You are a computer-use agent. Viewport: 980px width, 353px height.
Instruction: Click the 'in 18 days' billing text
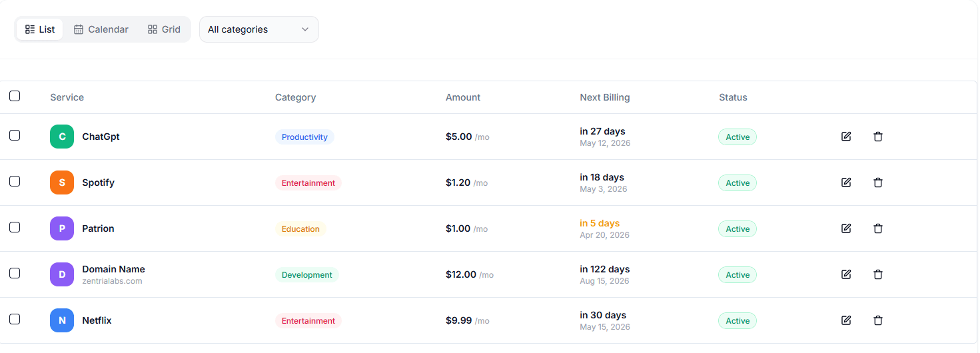[x=602, y=177]
